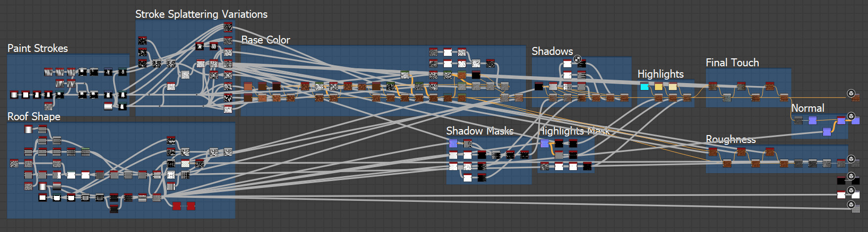Select the Paint Strokes frame title
The height and width of the screenshot is (232, 868).
[x=38, y=48]
